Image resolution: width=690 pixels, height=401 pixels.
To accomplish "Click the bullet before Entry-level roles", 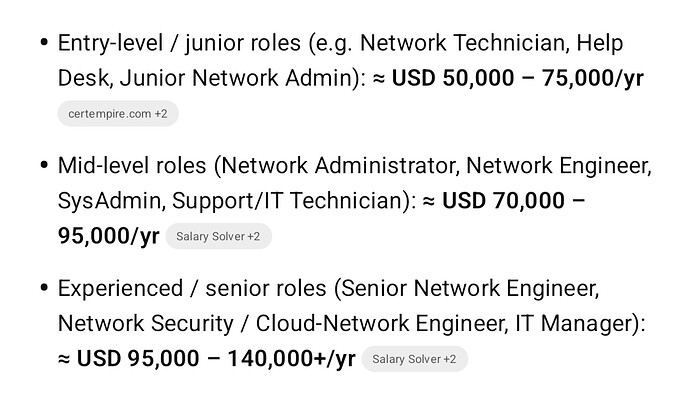I will coord(42,44).
